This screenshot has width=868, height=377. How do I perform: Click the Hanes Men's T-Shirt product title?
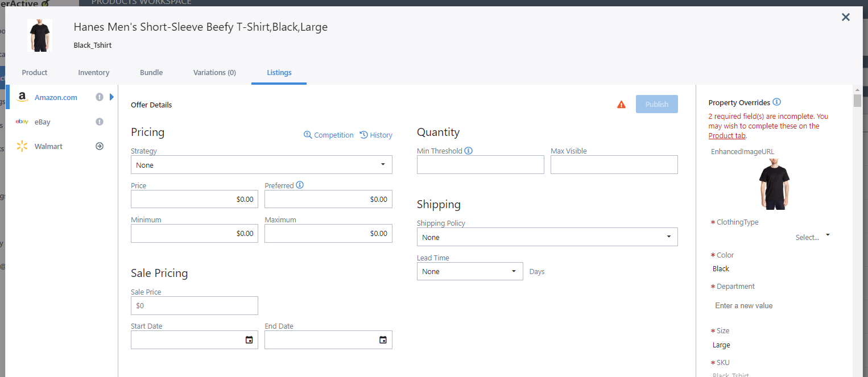(201, 27)
